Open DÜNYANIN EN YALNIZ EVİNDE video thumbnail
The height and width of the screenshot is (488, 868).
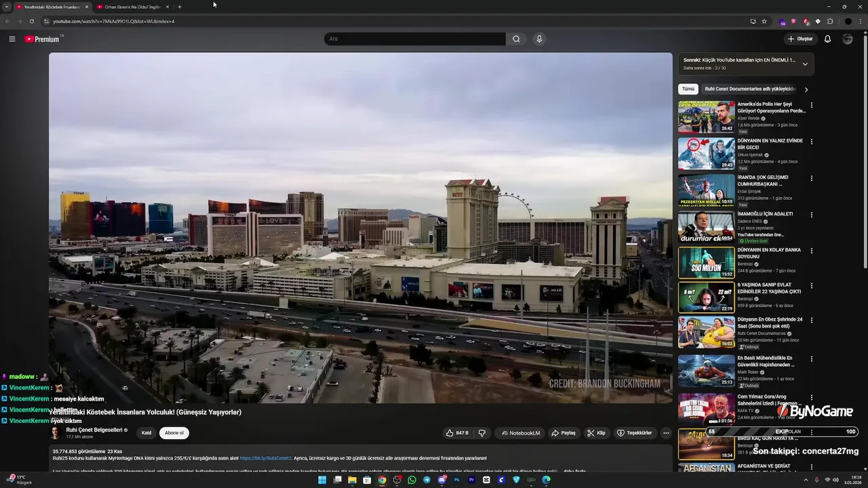[x=706, y=153]
